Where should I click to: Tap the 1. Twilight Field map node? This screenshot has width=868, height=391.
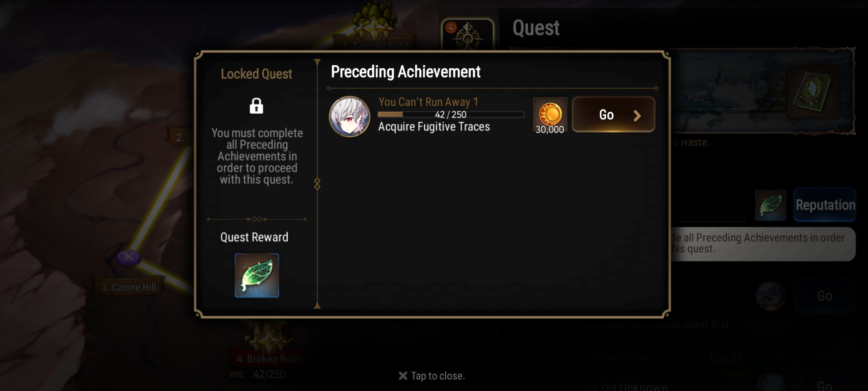[375, 45]
